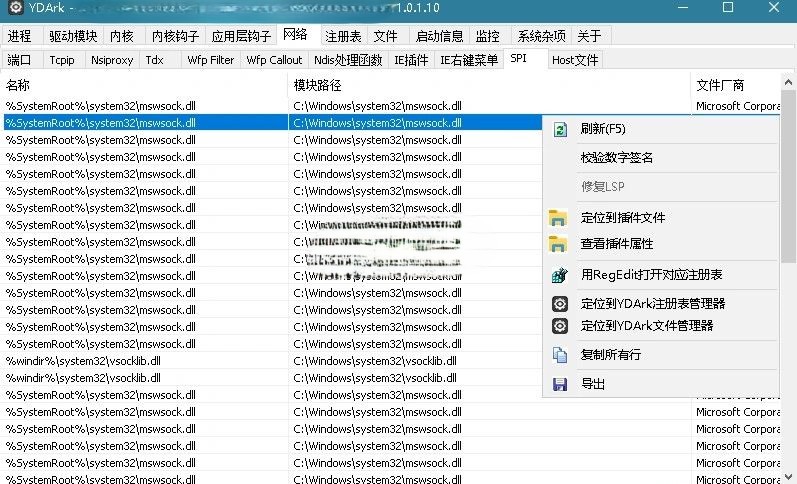Click the YDArk app icon in title bar
The height and width of the screenshot is (484, 797).
point(16,7)
